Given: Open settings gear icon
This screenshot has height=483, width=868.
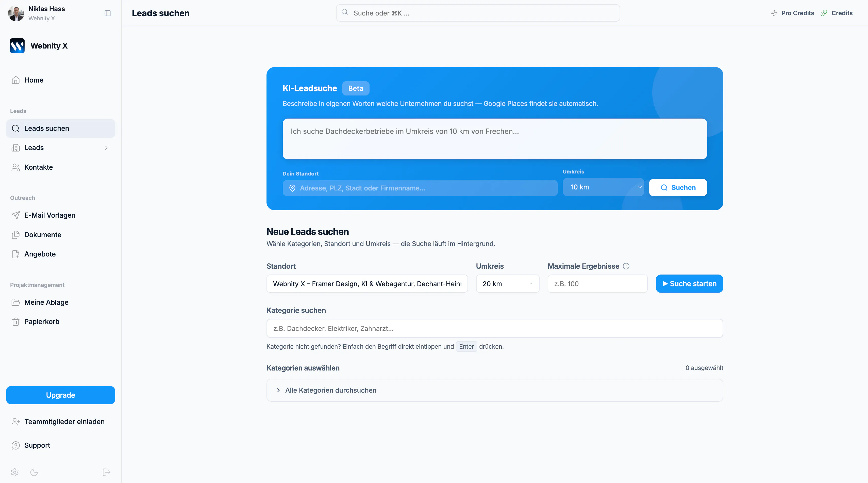Looking at the screenshot, I should pos(15,472).
